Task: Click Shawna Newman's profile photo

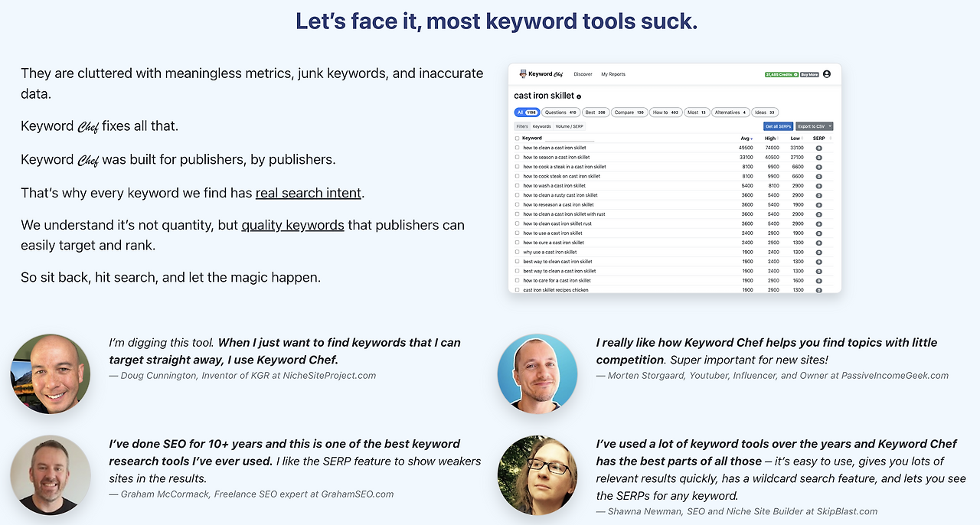Action: [x=537, y=474]
